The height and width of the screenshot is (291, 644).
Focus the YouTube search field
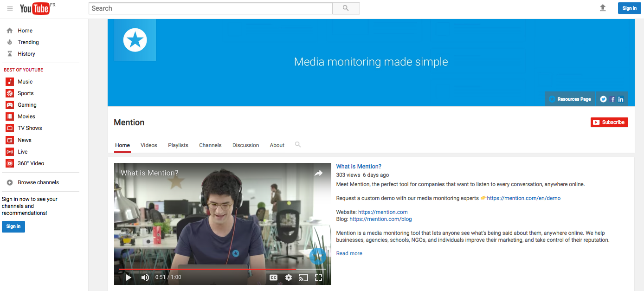point(211,8)
